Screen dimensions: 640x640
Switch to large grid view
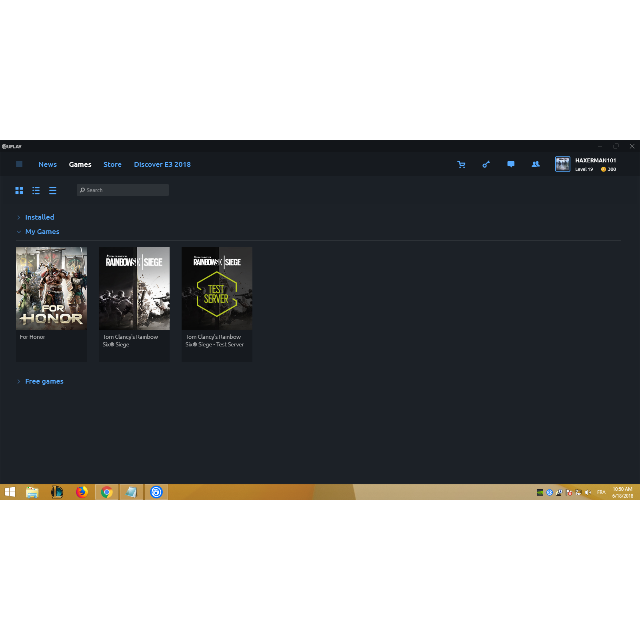pyautogui.click(x=19, y=190)
